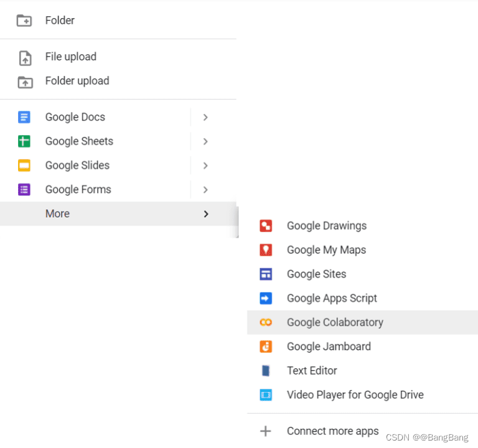Click the orange Google Jamboard icon

266,347
